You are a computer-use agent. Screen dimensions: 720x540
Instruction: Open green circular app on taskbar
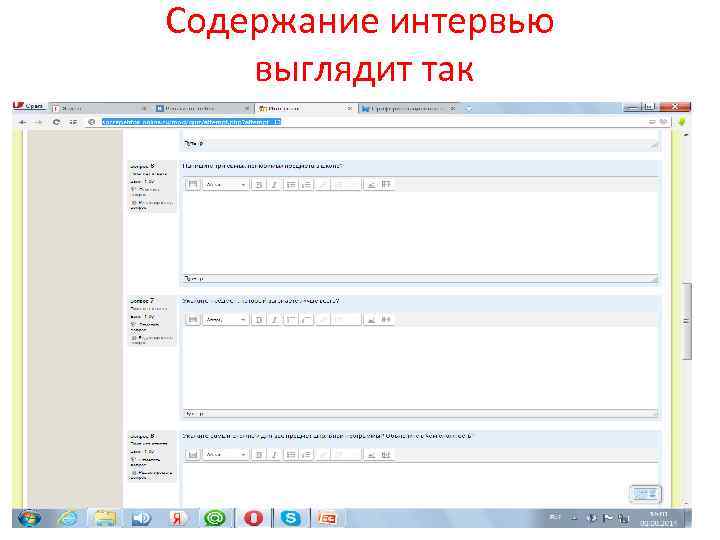click(x=215, y=518)
